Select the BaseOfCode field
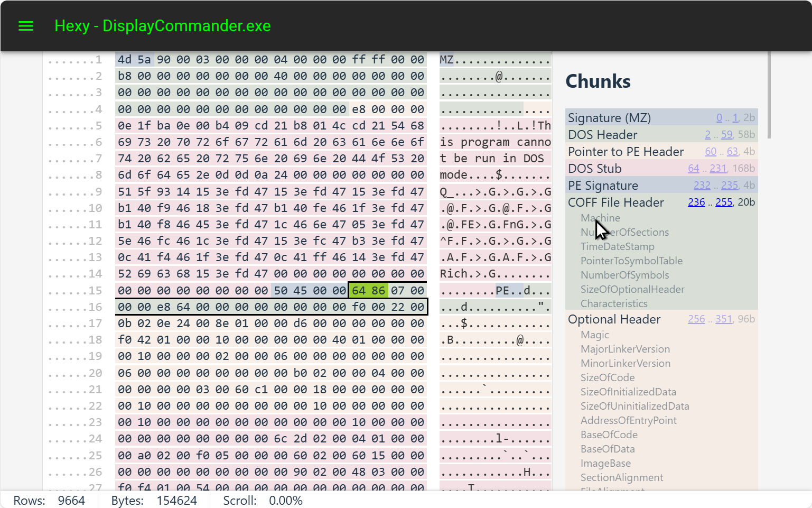Screen dimensions: 812x508 [609, 435]
